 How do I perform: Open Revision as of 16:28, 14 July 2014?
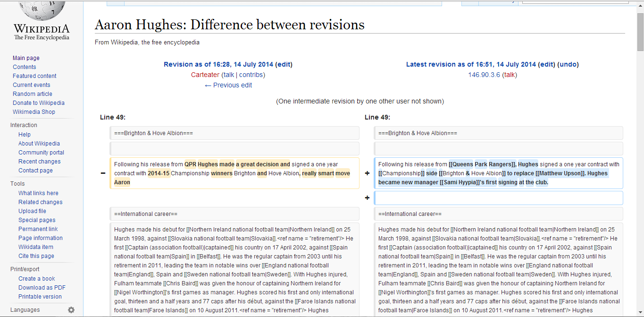(x=218, y=64)
